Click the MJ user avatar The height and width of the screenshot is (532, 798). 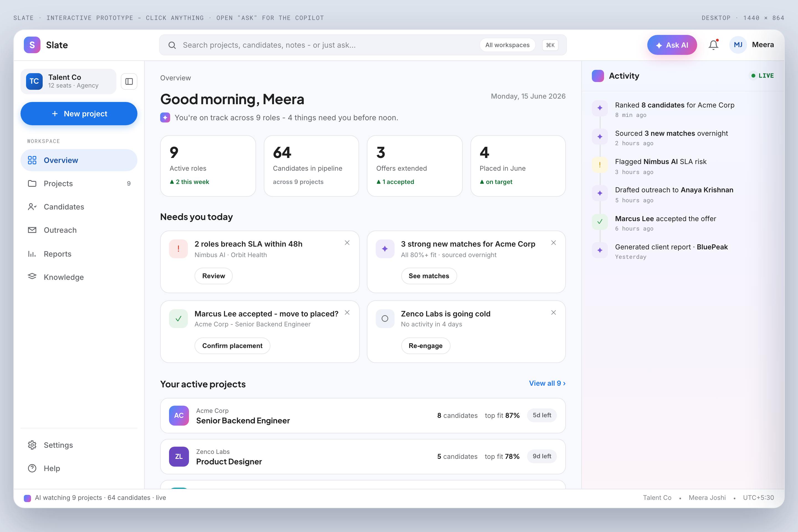pos(738,45)
